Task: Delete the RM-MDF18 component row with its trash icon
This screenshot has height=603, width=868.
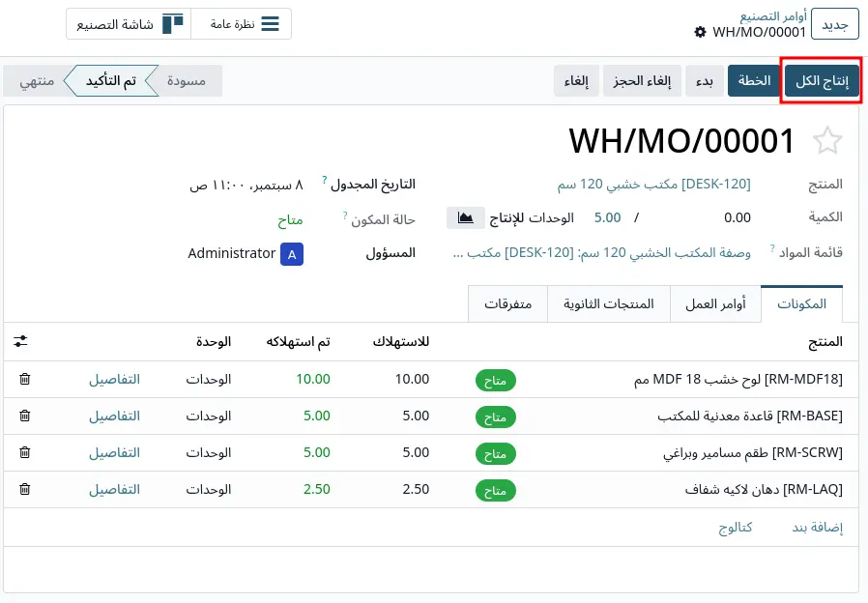Action: (x=24, y=379)
